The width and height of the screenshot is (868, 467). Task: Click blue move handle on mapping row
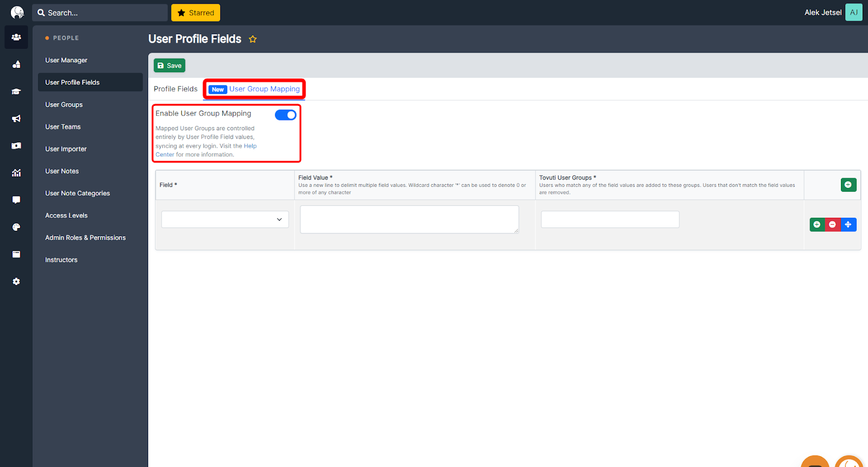[x=848, y=224]
